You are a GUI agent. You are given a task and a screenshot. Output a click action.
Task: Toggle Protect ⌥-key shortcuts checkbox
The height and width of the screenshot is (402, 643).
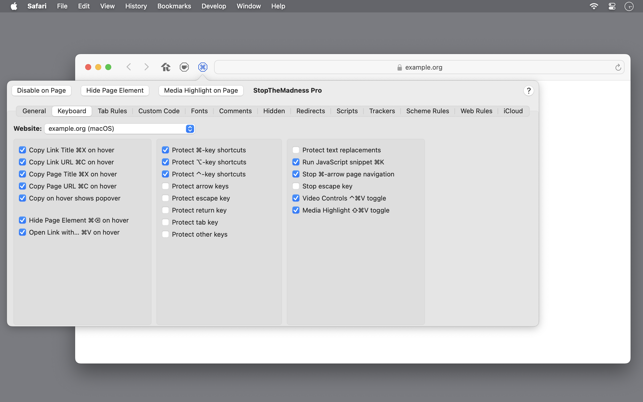(165, 162)
